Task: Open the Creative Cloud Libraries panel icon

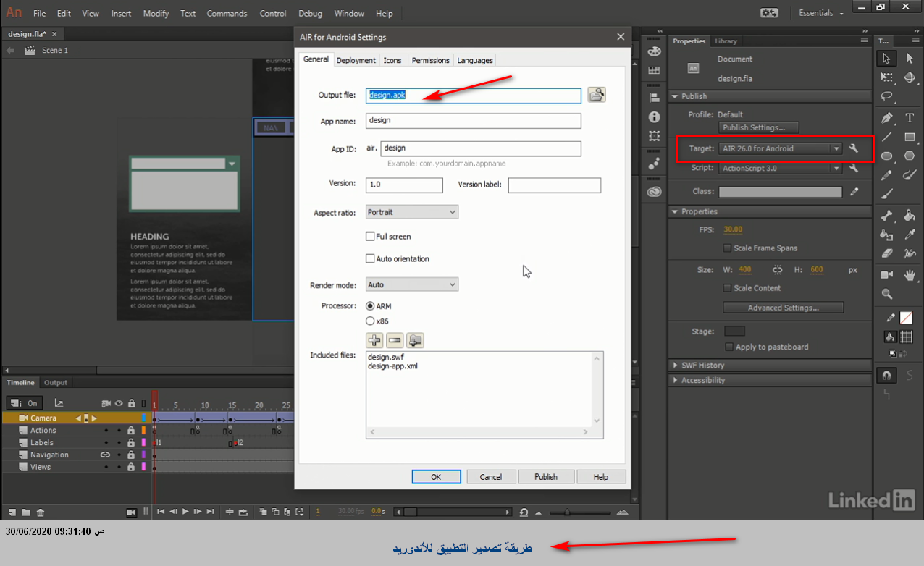Action: pyautogui.click(x=654, y=192)
